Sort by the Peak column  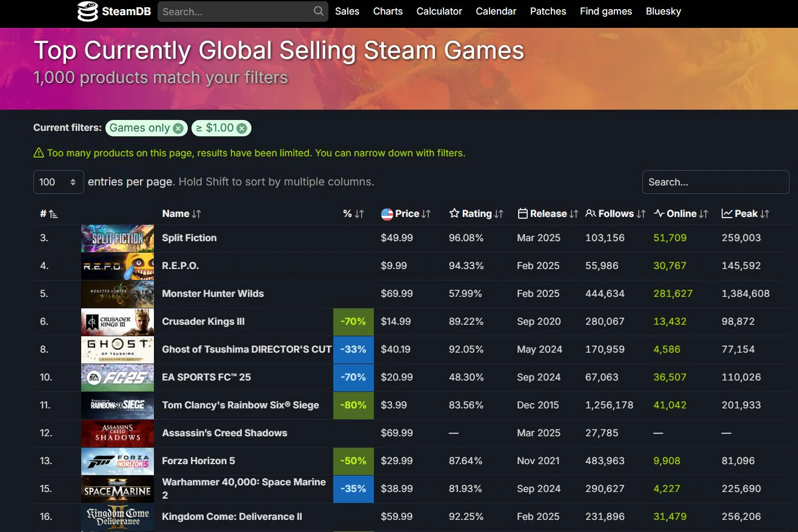745,214
